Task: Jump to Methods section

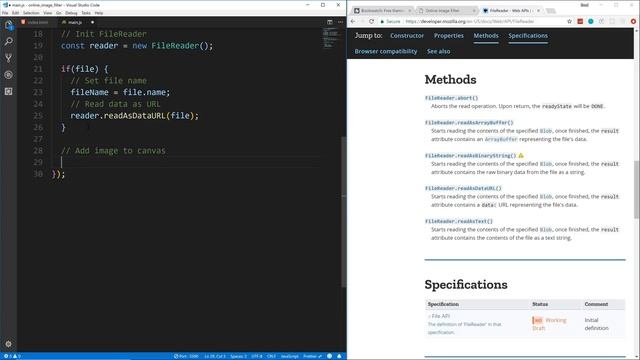Action: pos(486,36)
